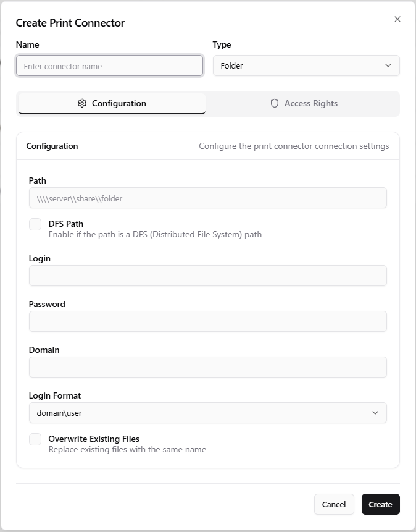This screenshot has height=532, width=416.
Task: Click the Type dropdown chevron icon
Action: pos(388,65)
